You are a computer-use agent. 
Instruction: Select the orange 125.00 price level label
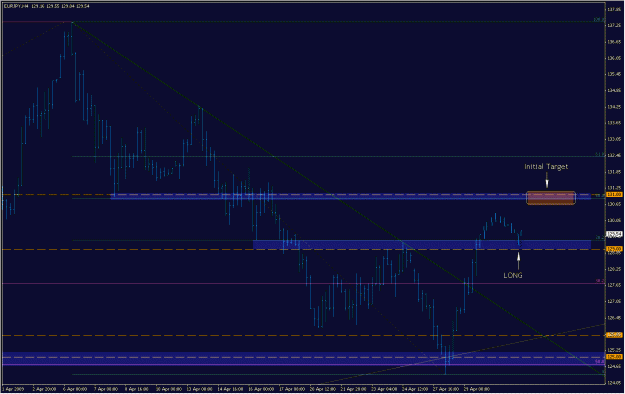coord(614,357)
